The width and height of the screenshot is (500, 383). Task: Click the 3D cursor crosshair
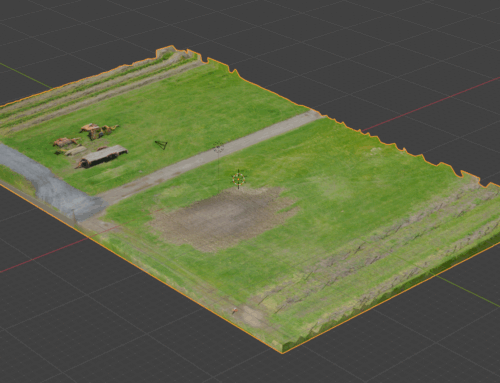point(239,179)
